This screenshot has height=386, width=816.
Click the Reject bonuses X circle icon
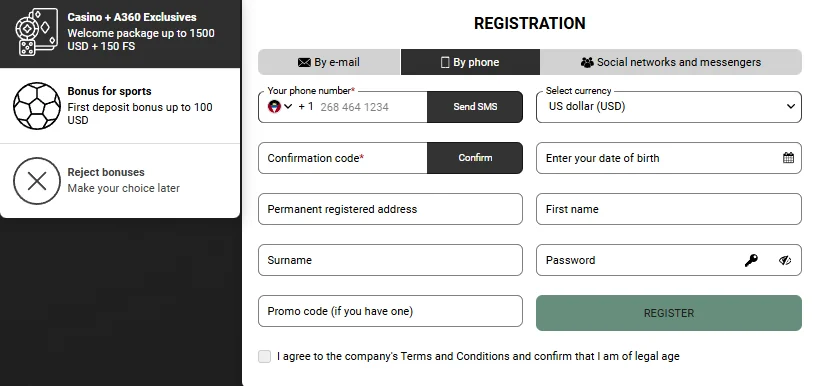(36, 181)
